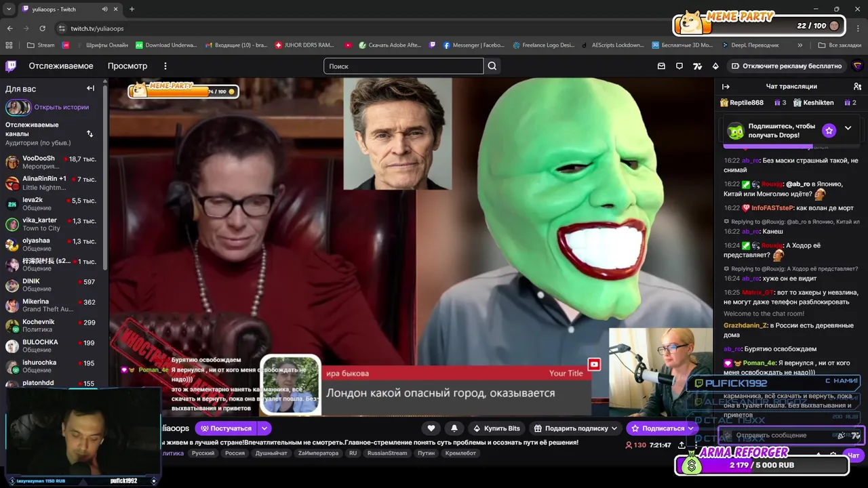Open Подписаться dropdown button
Screen dimensions: 868x488
pyautogui.click(x=690, y=428)
